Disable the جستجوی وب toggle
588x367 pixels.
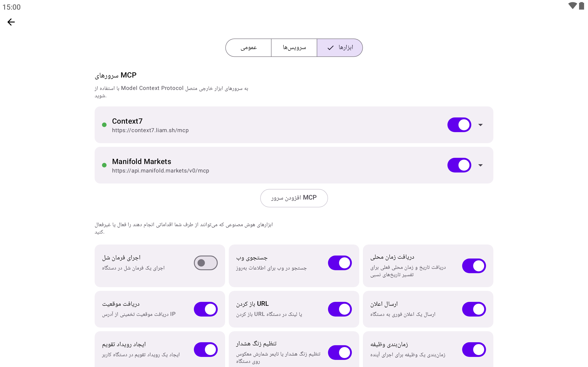[x=340, y=263]
